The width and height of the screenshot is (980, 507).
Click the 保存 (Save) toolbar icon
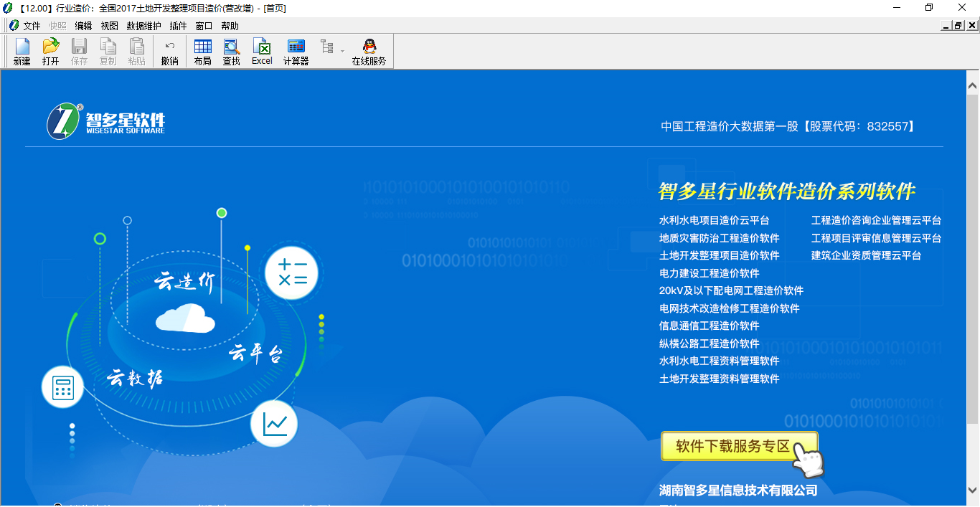tap(79, 52)
